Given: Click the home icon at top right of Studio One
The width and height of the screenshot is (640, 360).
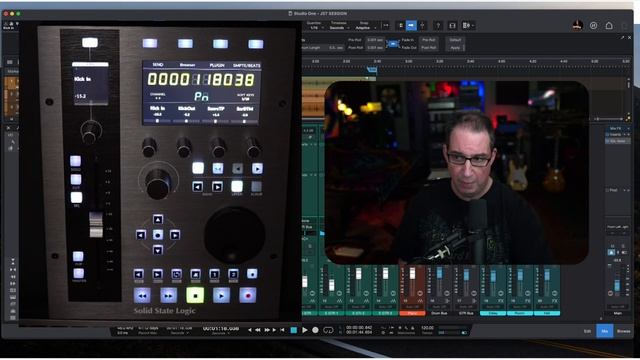Looking at the screenshot, I should pyautogui.click(x=609, y=26).
